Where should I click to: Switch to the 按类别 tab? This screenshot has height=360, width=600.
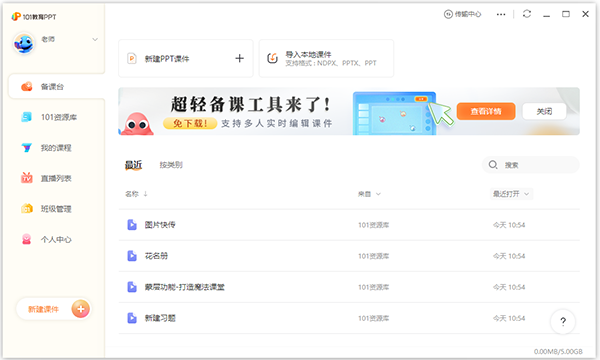coord(171,165)
